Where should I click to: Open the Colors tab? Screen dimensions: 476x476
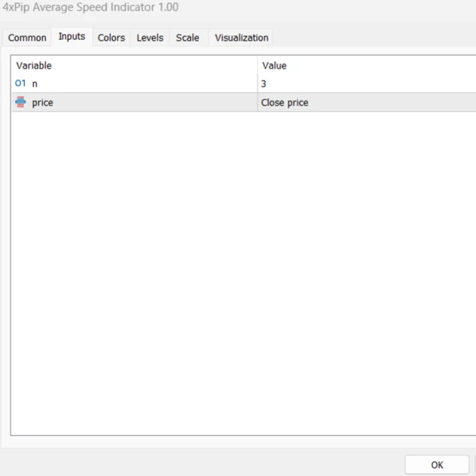111,38
